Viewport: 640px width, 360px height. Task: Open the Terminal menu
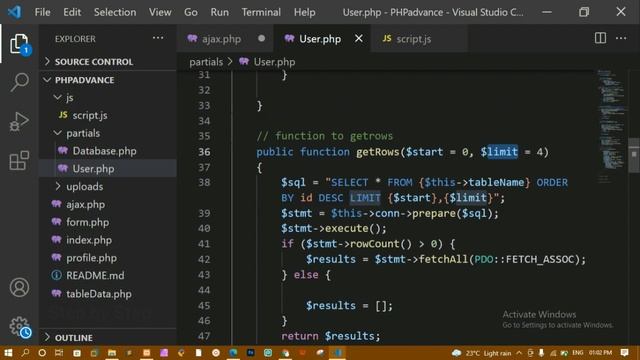coord(261,12)
